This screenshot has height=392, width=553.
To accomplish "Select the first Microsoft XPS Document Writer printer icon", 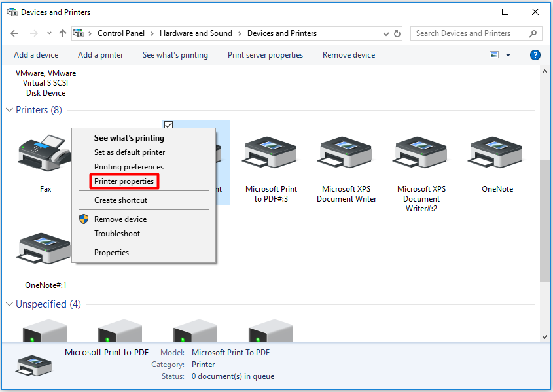I will coord(346,152).
